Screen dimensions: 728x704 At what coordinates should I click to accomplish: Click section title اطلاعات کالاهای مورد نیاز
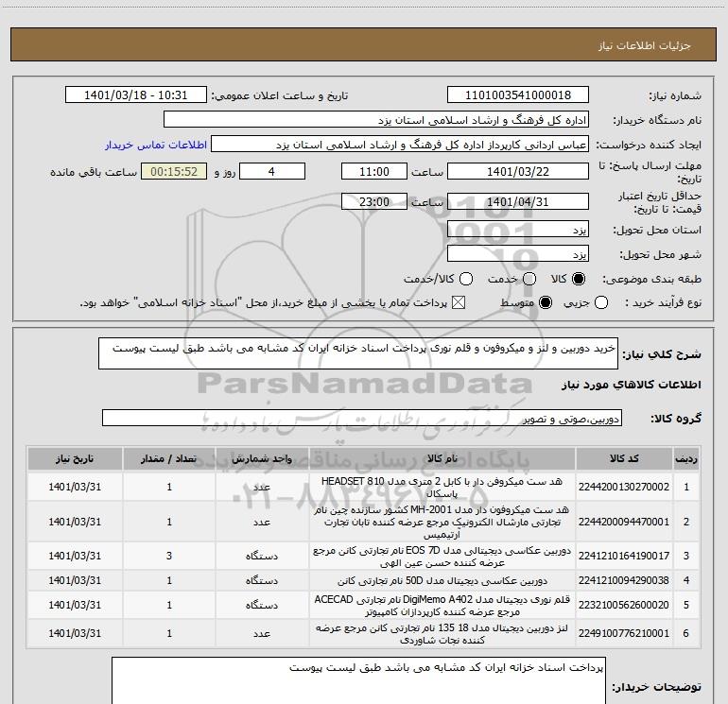[631, 385]
